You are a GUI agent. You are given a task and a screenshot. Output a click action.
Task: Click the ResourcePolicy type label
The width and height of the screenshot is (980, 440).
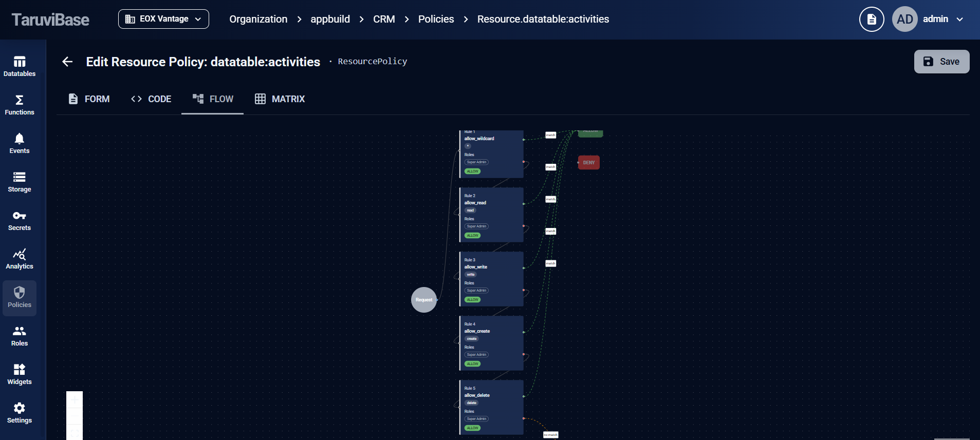point(373,62)
